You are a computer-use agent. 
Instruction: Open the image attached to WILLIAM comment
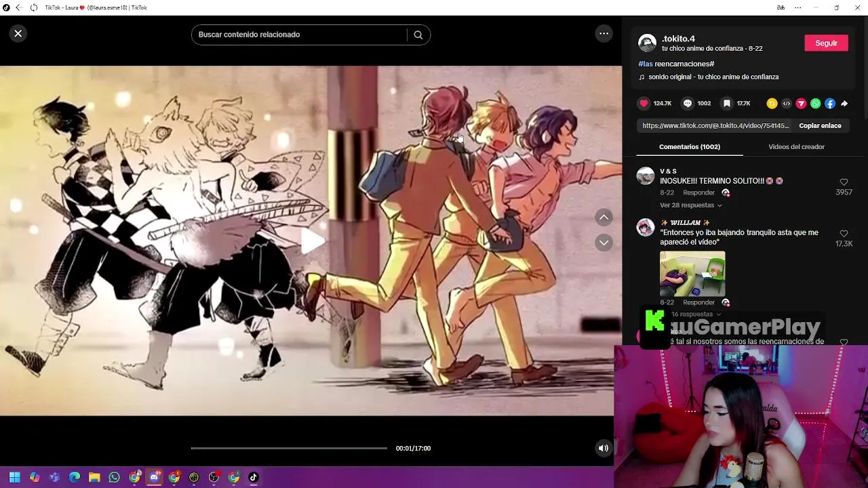[692, 273]
